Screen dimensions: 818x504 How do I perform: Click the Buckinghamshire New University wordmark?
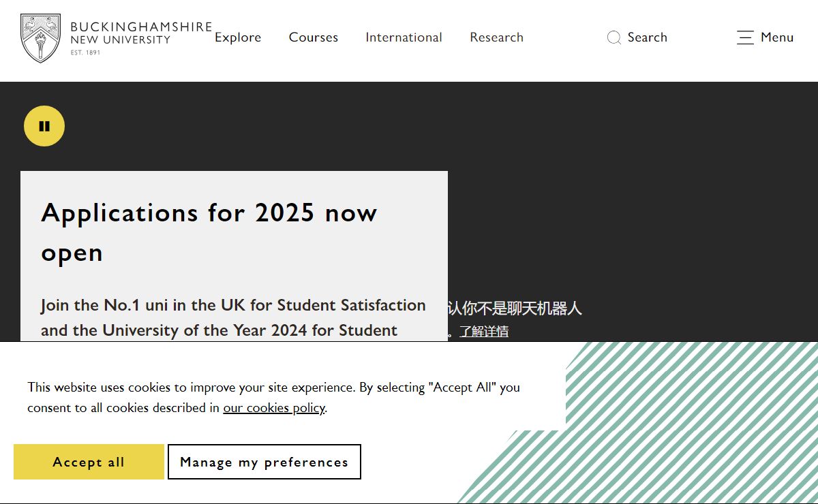[x=141, y=37]
